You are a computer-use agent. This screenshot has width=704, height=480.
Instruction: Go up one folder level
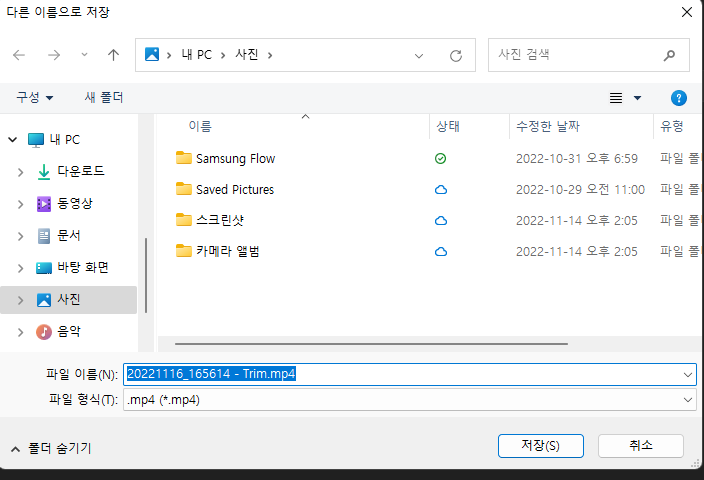tap(113, 55)
